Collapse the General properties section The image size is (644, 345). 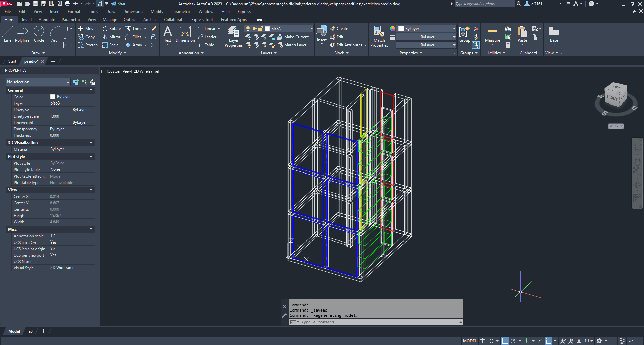(x=91, y=90)
